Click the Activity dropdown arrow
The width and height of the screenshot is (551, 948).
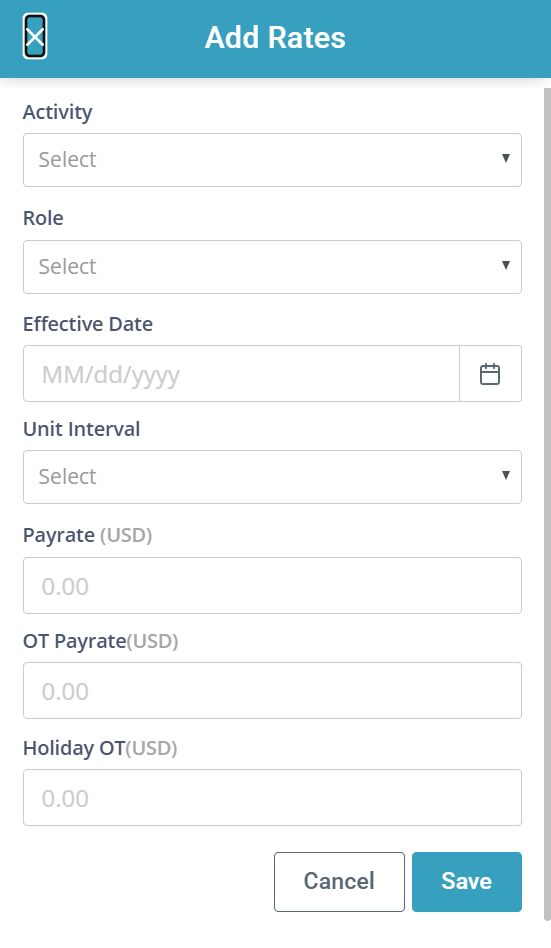[x=506, y=158]
